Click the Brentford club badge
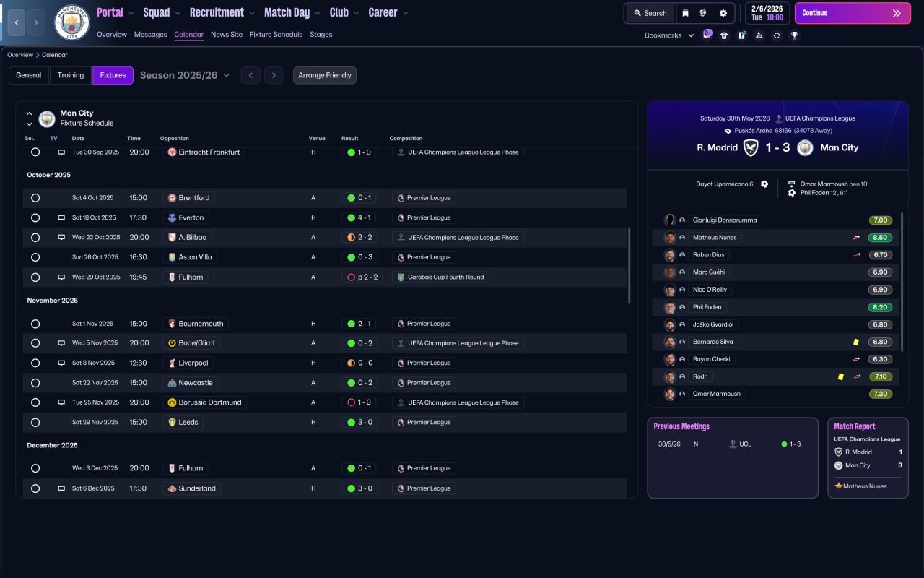 tap(172, 198)
